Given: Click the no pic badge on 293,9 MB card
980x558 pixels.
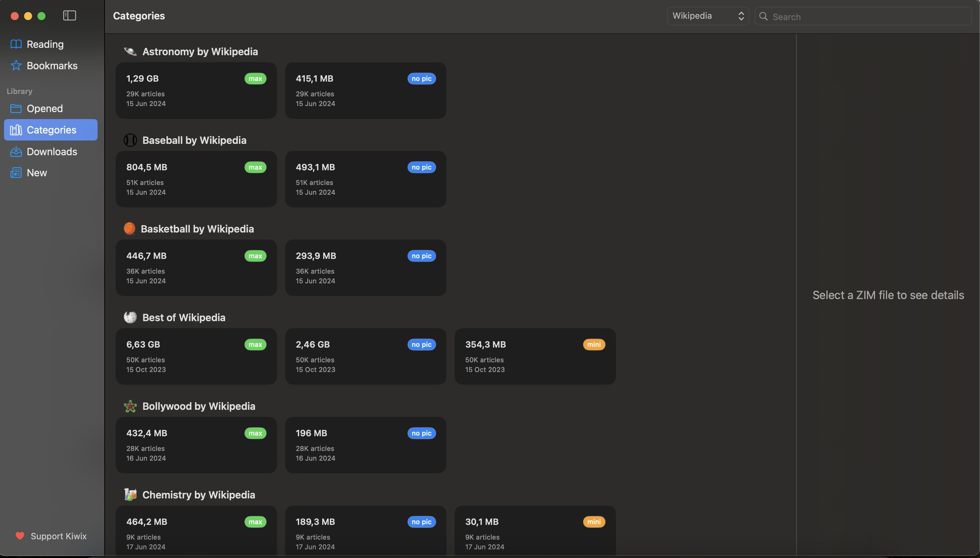Looking at the screenshot, I should tap(421, 256).
